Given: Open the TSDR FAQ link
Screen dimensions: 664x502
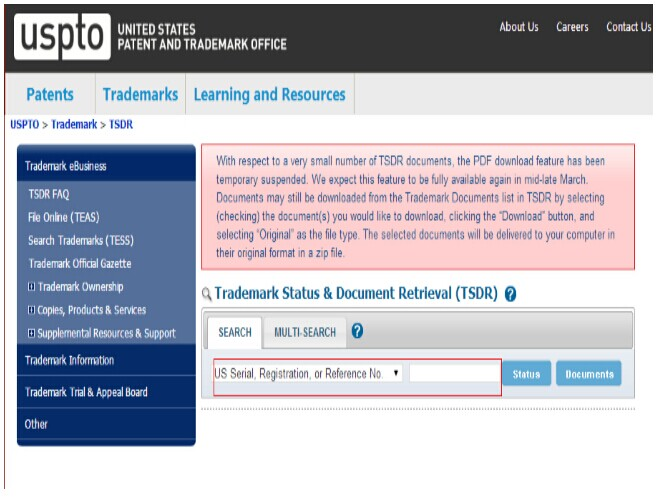Looking at the screenshot, I should click(49, 194).
